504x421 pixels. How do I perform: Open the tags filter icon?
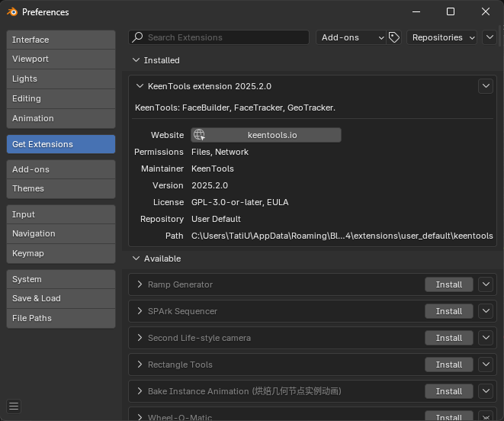pos(394,37)
